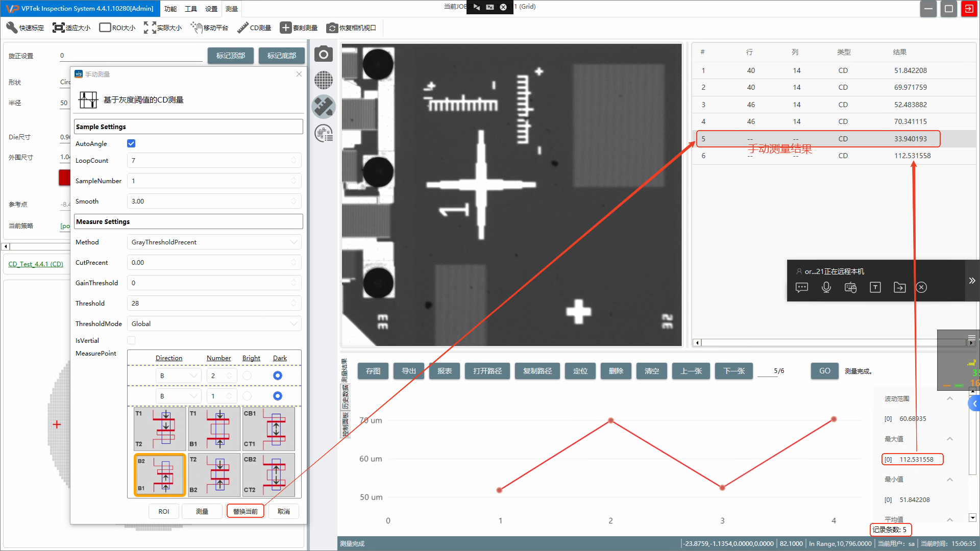
Task: Open Direction dropdown in first MeasurePoint row
Action: [178, 376]
